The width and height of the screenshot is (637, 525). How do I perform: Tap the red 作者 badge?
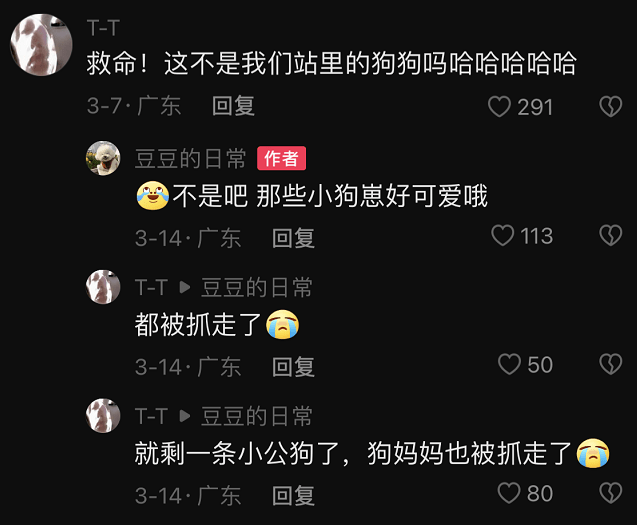pyautogui.click(x=282, y=158)
